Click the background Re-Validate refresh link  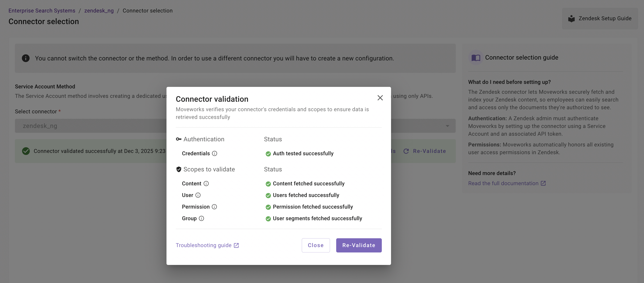[x=425, y=151]
